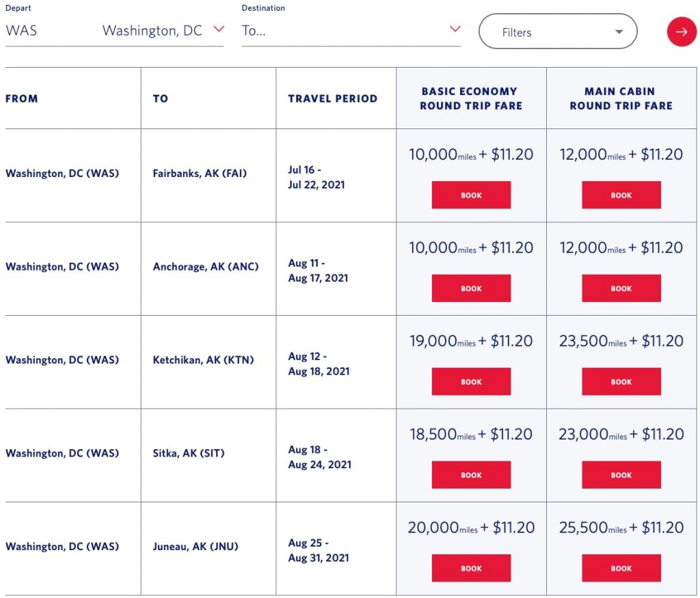Book Main Cabin fare to Sitka
The image size is (700, 598).
[x=621, y=475]
